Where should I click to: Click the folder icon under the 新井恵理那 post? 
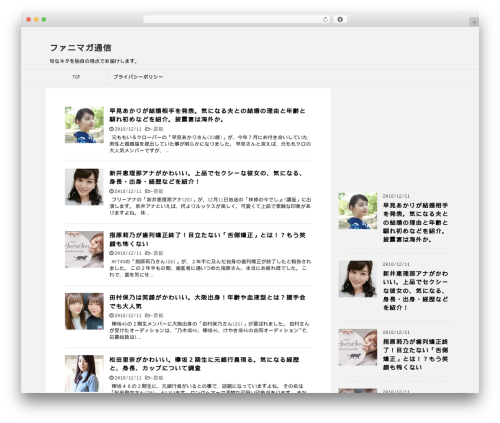(147, 191)
